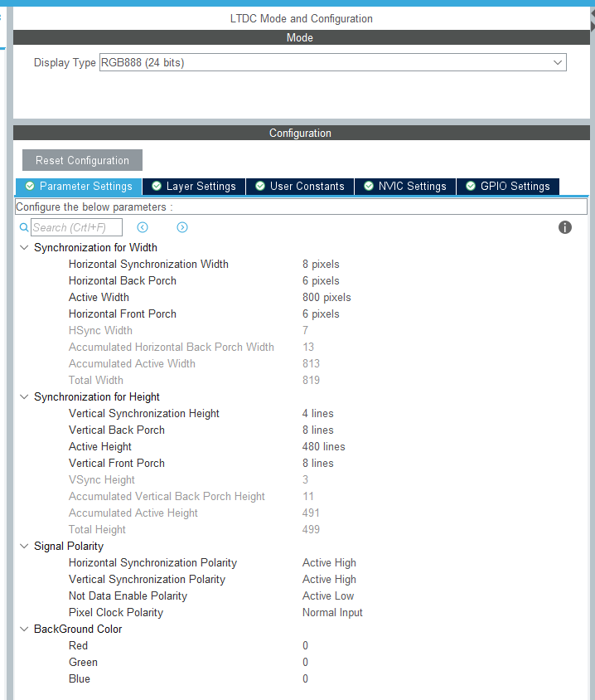Go to previous search result arrow
This screenshot has height=700, width=595.
pyautogui.click(x=143, y=227)
